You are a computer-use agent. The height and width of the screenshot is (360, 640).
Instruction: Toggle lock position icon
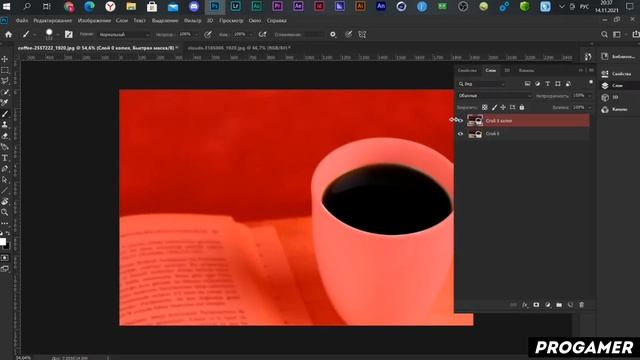[x=503, y=107]
